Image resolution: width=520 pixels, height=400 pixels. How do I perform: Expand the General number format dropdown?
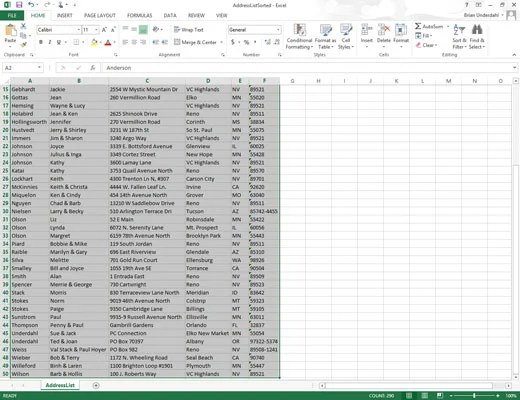278,30
